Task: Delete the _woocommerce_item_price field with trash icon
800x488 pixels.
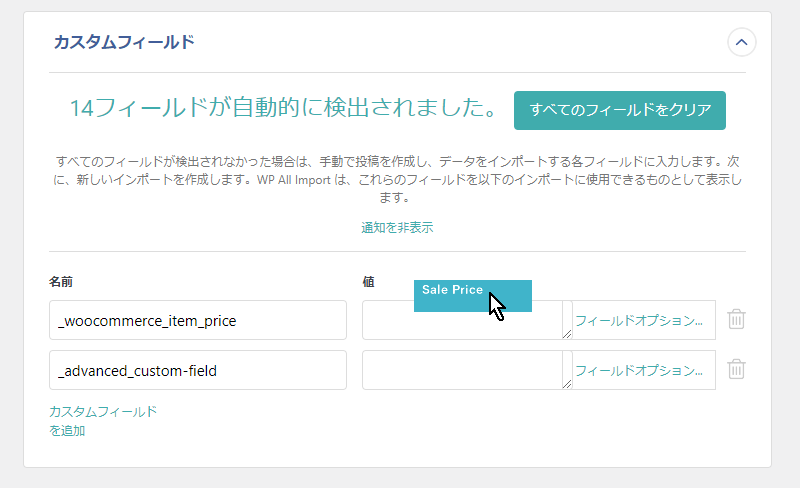Action: (x=736, y=319)
